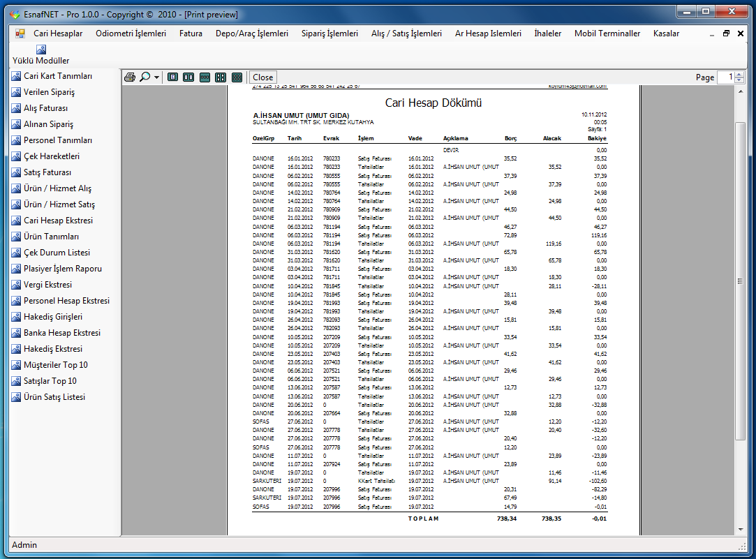Open the zoom level dropdown arrow
The width and height of the screenshot is (756, 559).
click(156, 77)
